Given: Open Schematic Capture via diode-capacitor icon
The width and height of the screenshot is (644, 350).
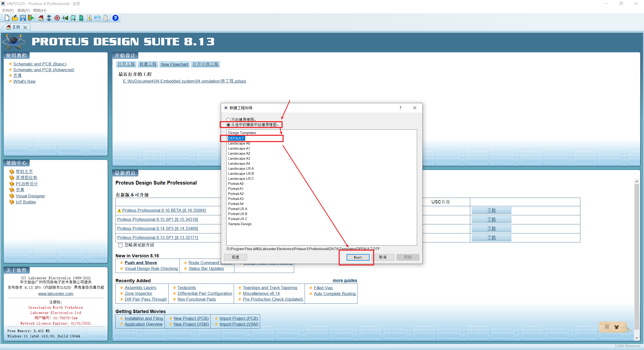Looking at the screenshot, I should coord(49,18).
